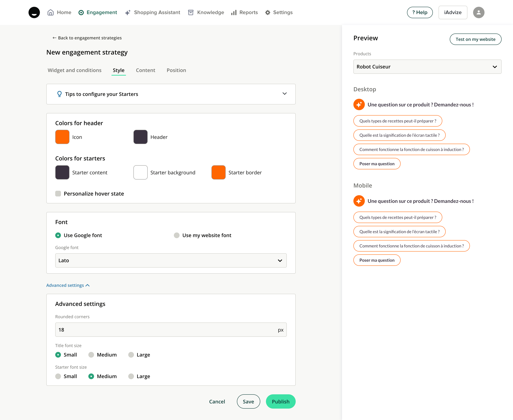The image size is (513, 420).
Task: Click the Desktop preview orange sparkle icon
Action: click(359, 104)
